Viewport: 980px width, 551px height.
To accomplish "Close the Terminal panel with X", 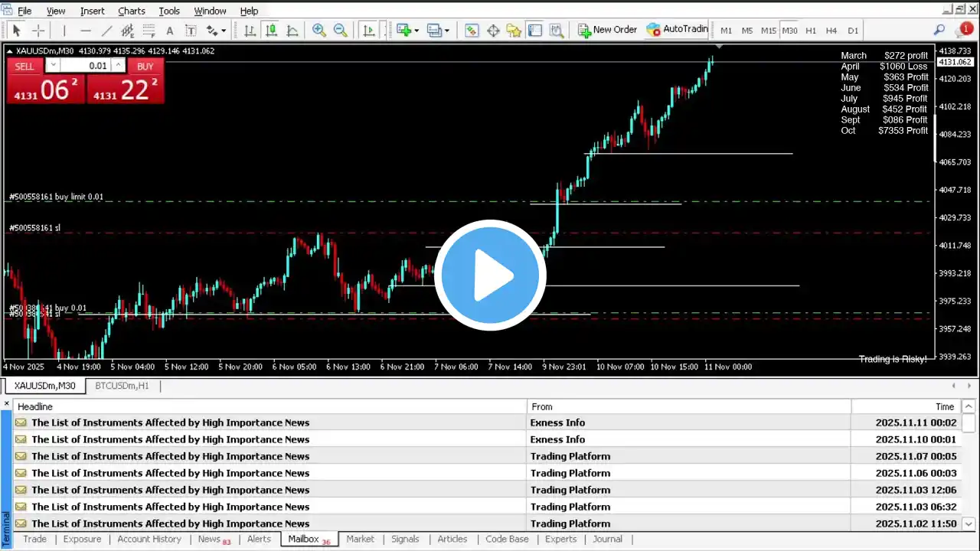I will [x=7, y=403].
